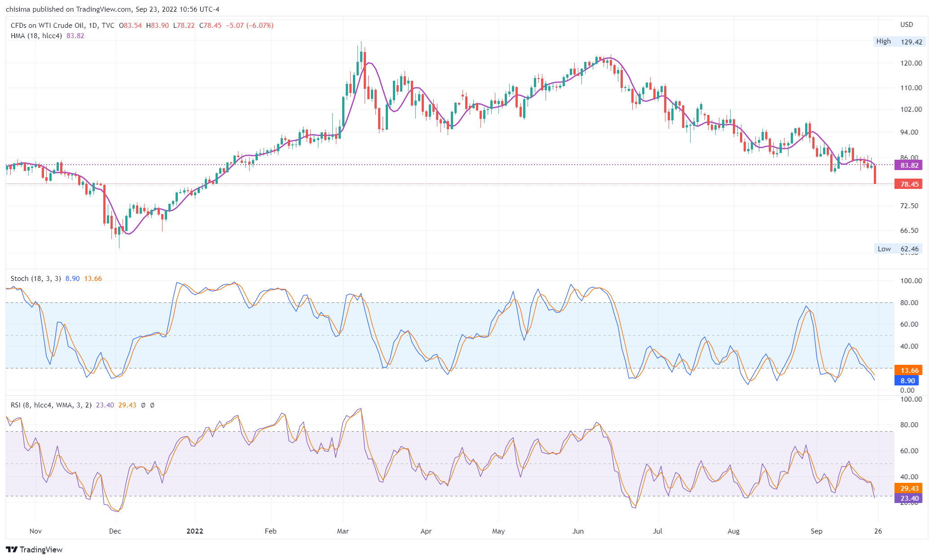Click the Low 62.46 marker label

pyautogui.click(x=898, y=249)
